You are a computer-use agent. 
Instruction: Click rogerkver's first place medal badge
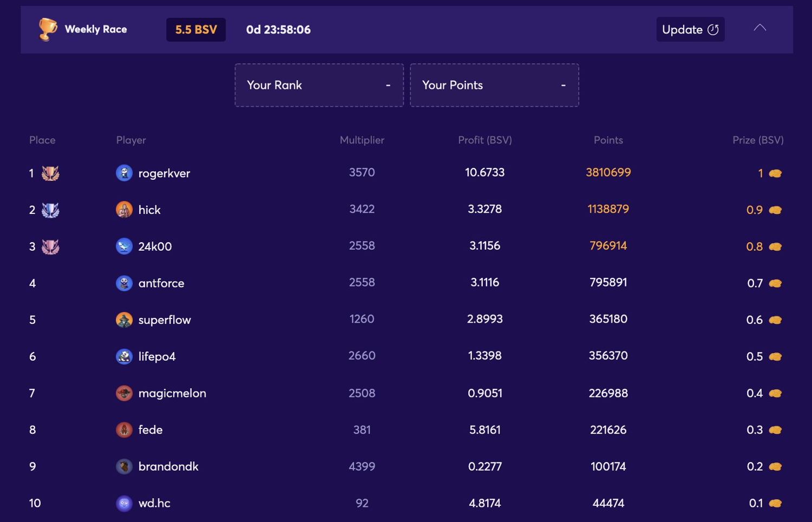click(x=50, y=173)
